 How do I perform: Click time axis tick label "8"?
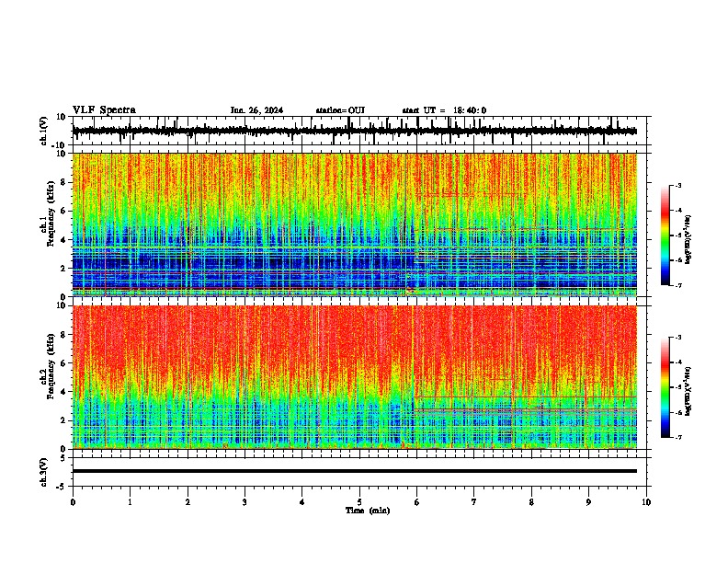pyautogui.click(x=531, y=502)
